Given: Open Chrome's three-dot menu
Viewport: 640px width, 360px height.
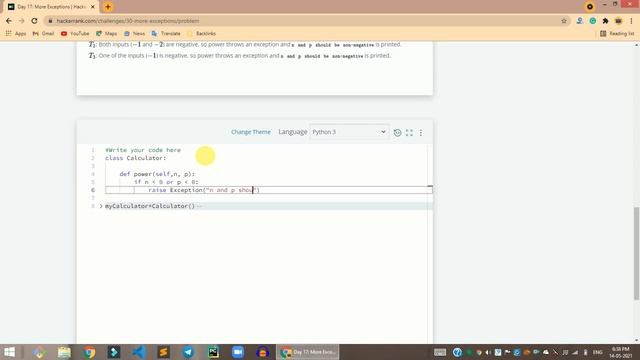Looking at the screenshot, I should coord(631,21).
